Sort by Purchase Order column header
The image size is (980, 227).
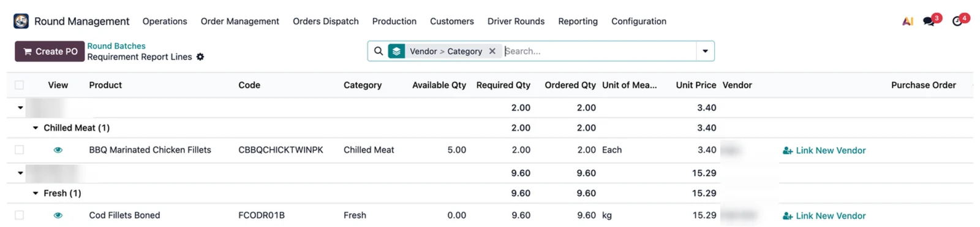(924, 85)
